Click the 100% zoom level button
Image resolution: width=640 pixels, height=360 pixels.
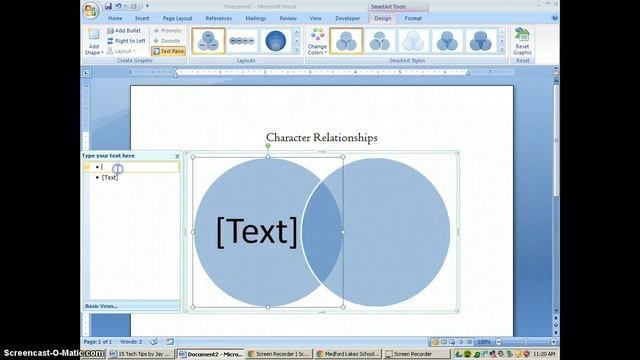484,342
